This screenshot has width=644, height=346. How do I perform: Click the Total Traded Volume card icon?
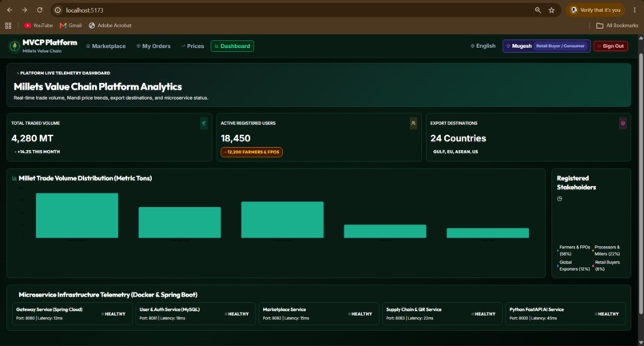coord(204,123)
